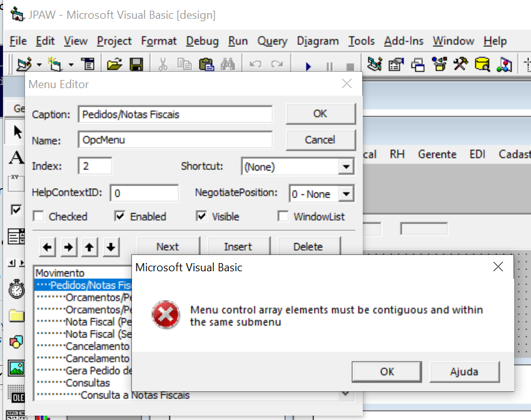Click the Ajuda button in the error dialog
The image size is (531, 420).
coord(464,371)
